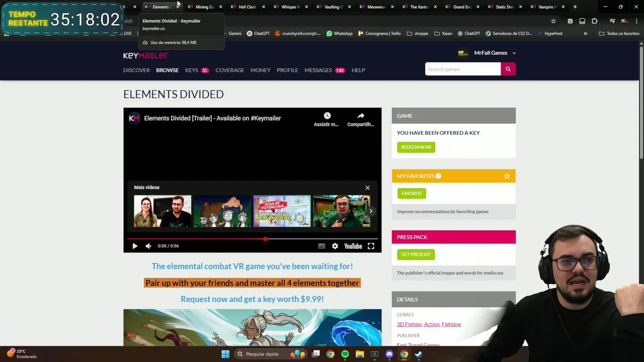The image size is (644, 362).
Task: Open the video on YouTube via logo
Action: (x=353, y=246)
